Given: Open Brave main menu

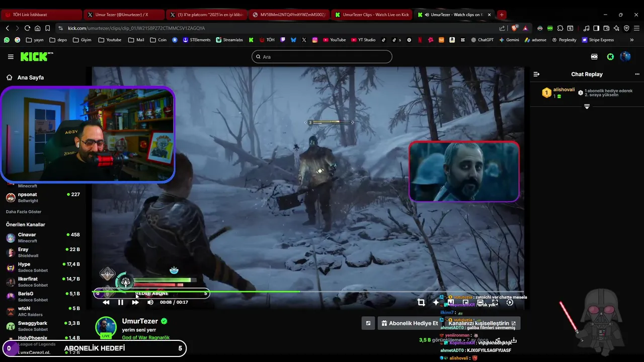Looking at the screenshot, I should [x=636, y=28].
